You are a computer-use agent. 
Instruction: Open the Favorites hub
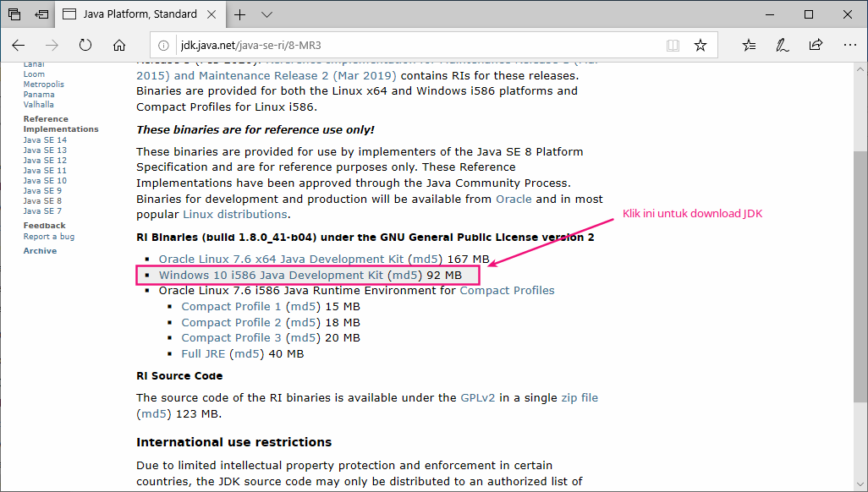click(x=749, y=45)
